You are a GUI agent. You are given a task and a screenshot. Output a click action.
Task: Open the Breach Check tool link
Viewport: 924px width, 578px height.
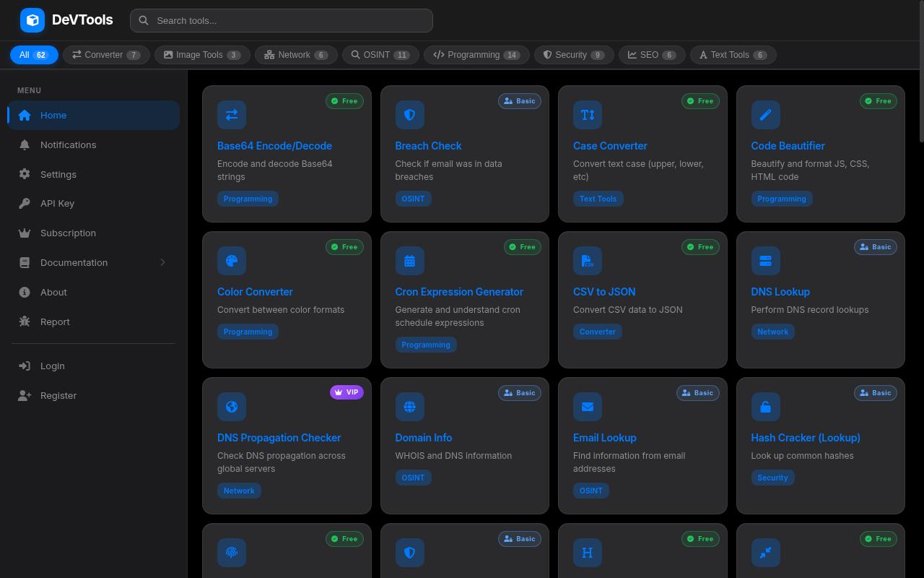point(428,146)
